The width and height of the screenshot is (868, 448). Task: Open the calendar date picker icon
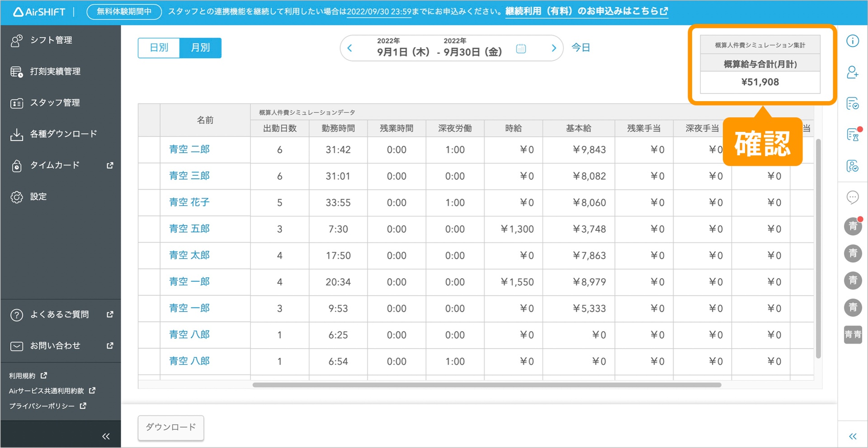521,48
